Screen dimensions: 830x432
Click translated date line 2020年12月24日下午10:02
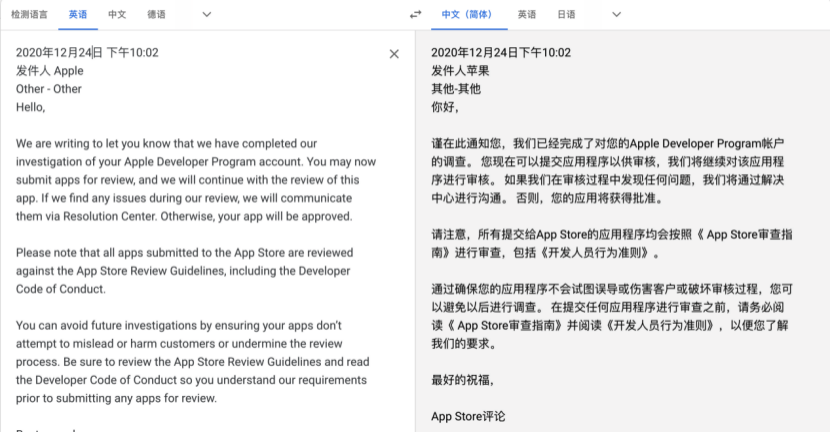[x=501, y=52]
